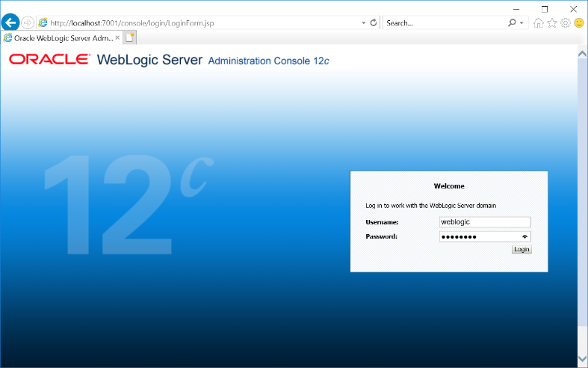This screenshot has height=368, width=588.
Task: Click the 'WebLogic Server' title text
Action: 149,60
